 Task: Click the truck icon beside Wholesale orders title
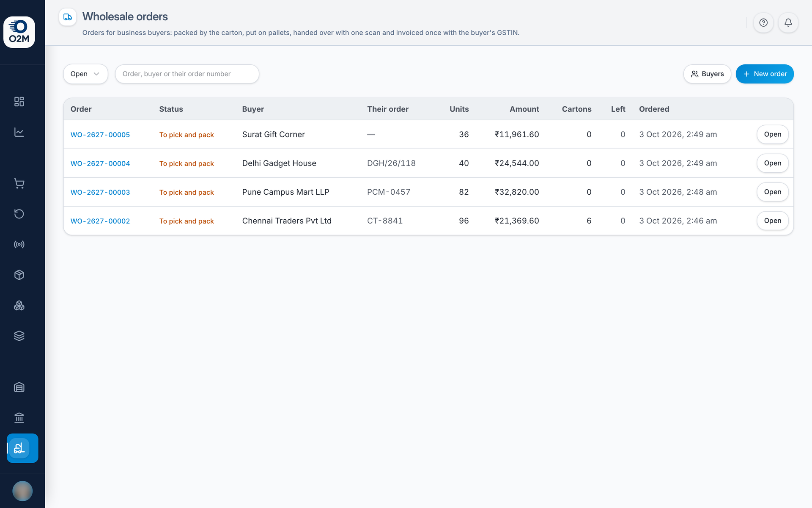point(68,17)
